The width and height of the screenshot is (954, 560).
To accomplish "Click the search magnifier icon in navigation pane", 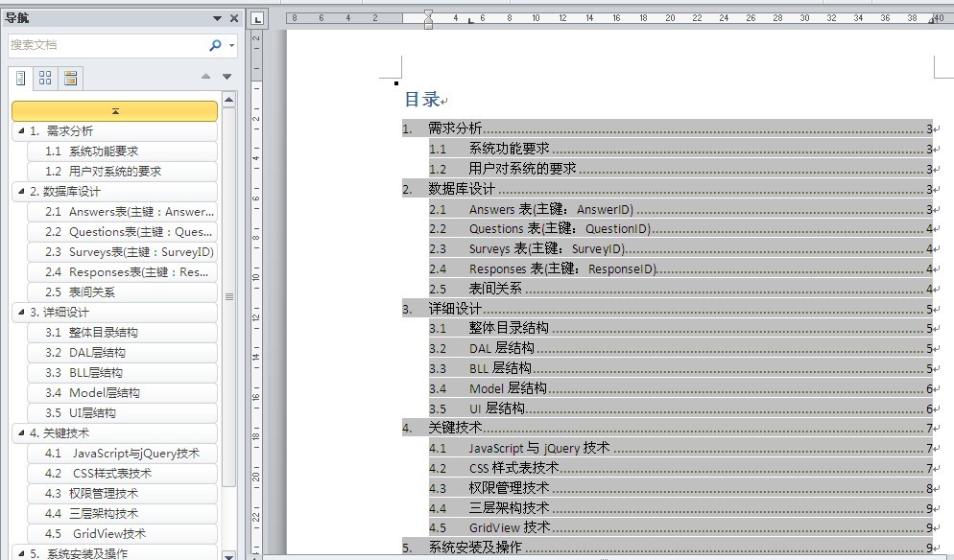I will pos(215,45).
